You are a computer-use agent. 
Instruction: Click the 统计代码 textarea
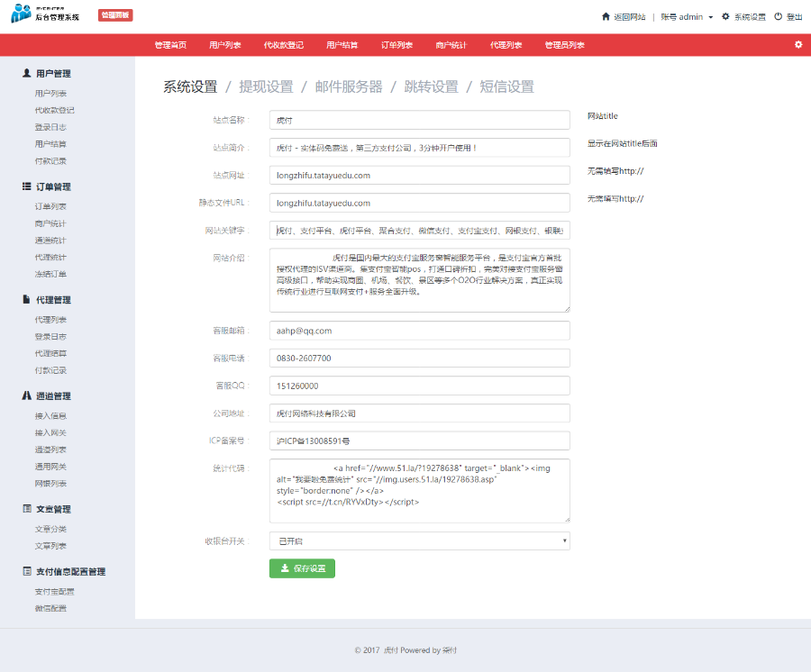tap(419, 491)
